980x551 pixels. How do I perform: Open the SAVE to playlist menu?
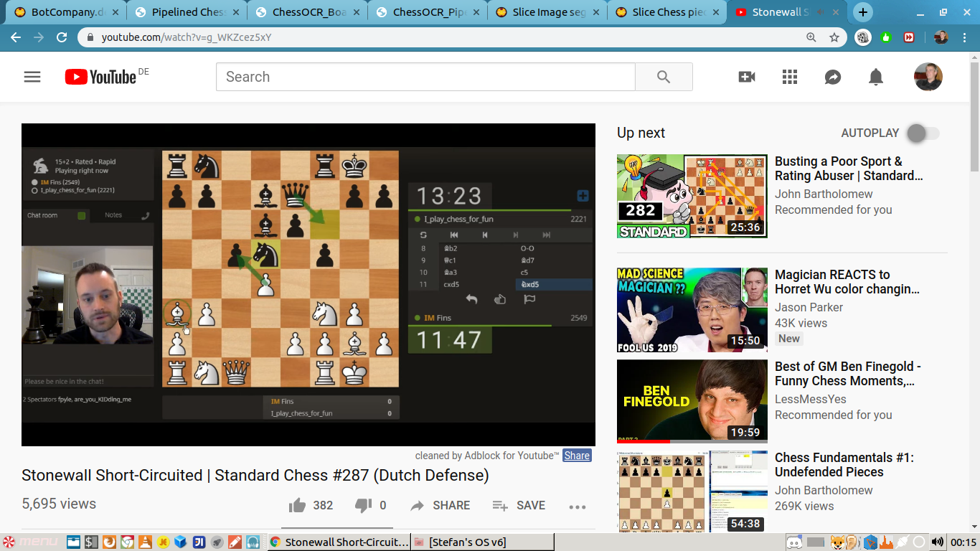(519, 506)
